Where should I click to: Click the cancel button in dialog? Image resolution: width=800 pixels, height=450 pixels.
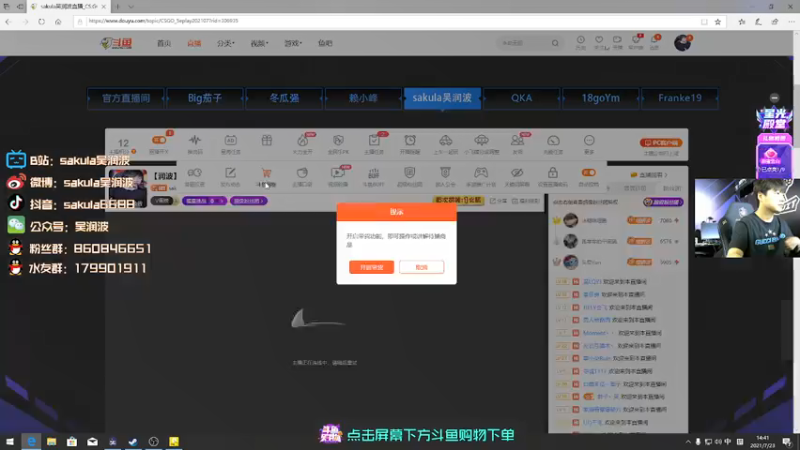pyautogui.click(x=421, y=267)
